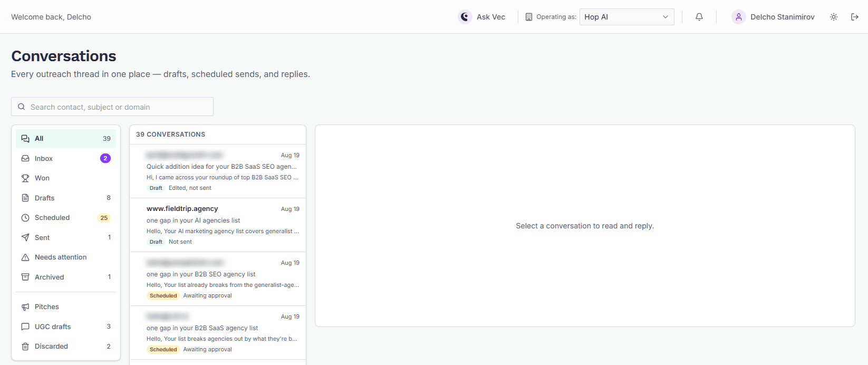Click the user avatar icon

pyautogui.click(x=739, y=17)
